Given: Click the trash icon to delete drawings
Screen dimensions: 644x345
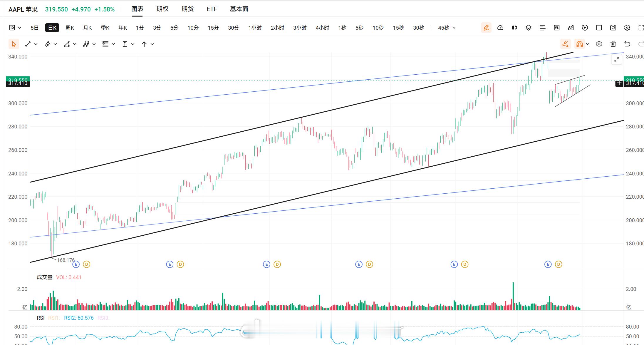Looking at the screenshot, I should (x=613, y=44).
